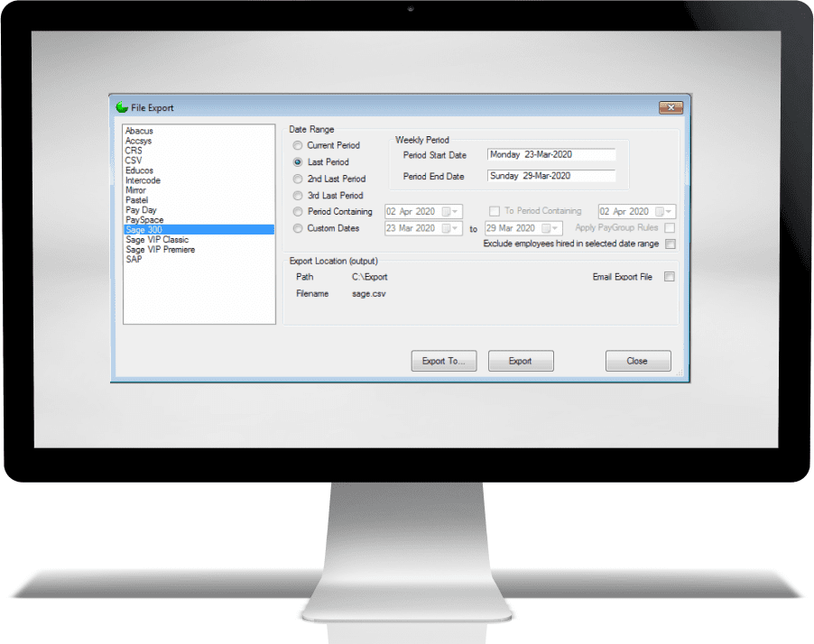The width and height of the screenshot is (814, 644).
Task: Choose the Current Period option
Action: [298, 145]
